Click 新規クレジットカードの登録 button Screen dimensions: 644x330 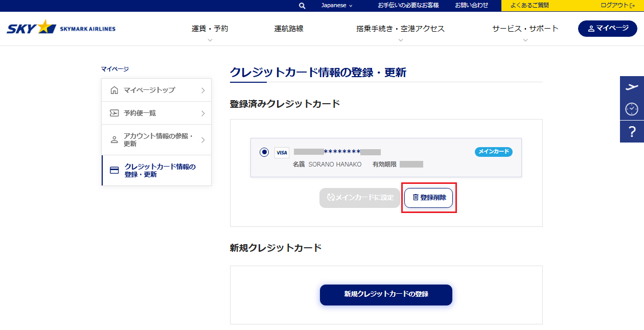[386, 295]
